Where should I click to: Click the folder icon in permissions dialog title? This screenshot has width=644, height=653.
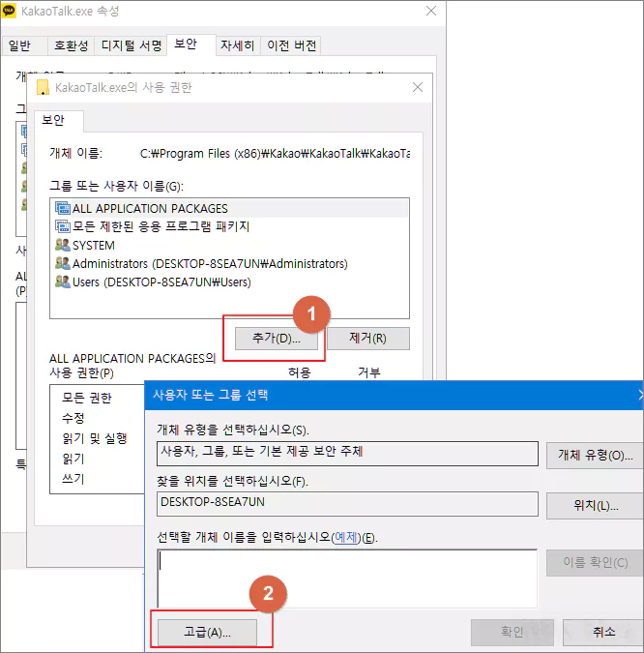point(43,87)
